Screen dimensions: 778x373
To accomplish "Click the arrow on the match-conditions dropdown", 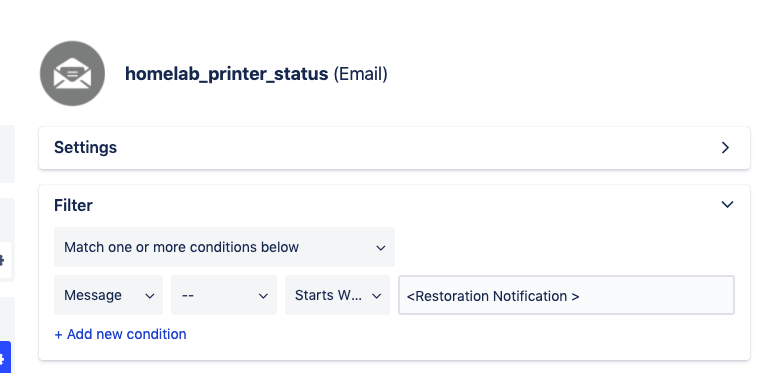I will pos(381,248).
